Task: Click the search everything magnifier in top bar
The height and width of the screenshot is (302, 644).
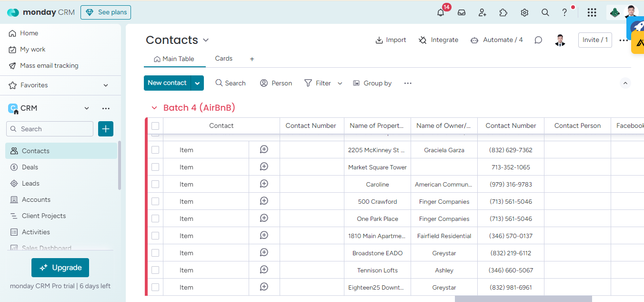Action: pos(545,12)
